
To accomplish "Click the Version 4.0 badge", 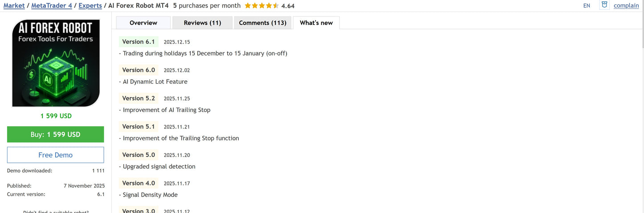I will [139, 183].
